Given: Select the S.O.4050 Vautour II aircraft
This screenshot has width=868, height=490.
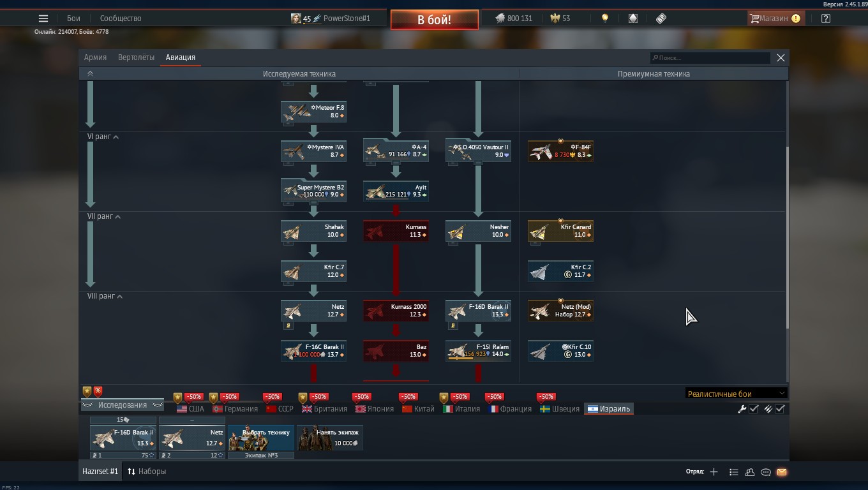Looking at the screenshot, I should coord(478,151).
